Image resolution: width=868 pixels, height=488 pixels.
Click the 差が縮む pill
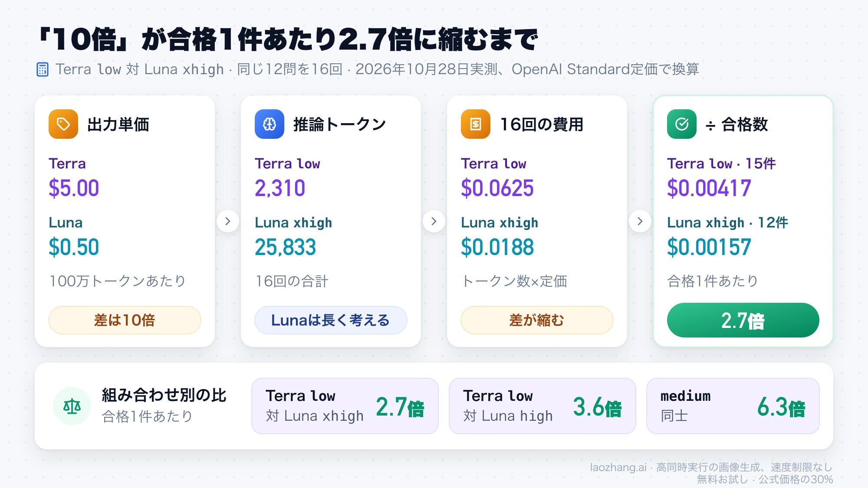[x=537, y=320]
